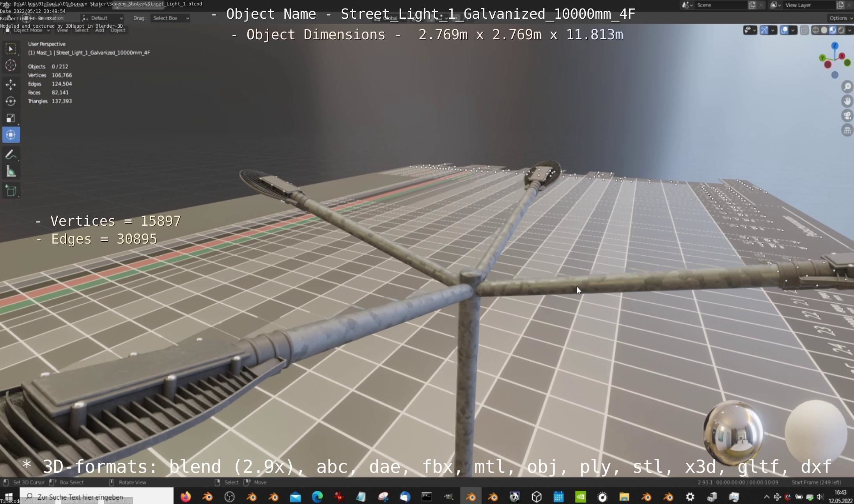Select the Add Cube tool

(11, 191)
